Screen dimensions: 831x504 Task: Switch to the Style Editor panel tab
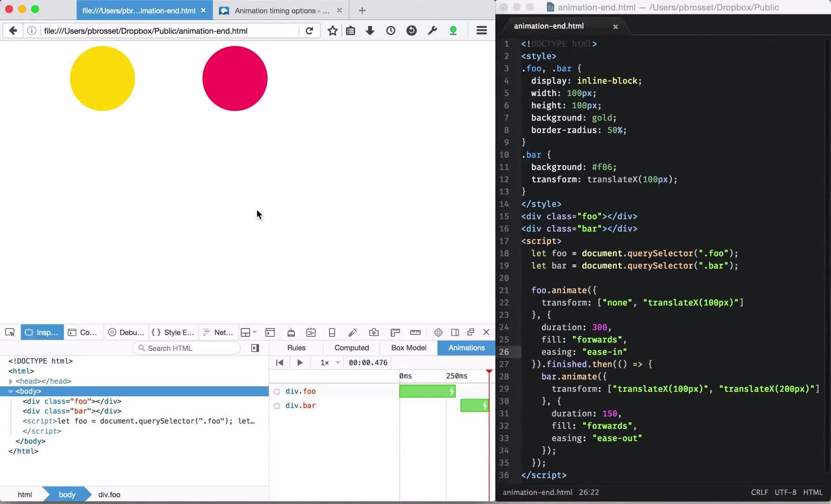(x=173, y=332)
